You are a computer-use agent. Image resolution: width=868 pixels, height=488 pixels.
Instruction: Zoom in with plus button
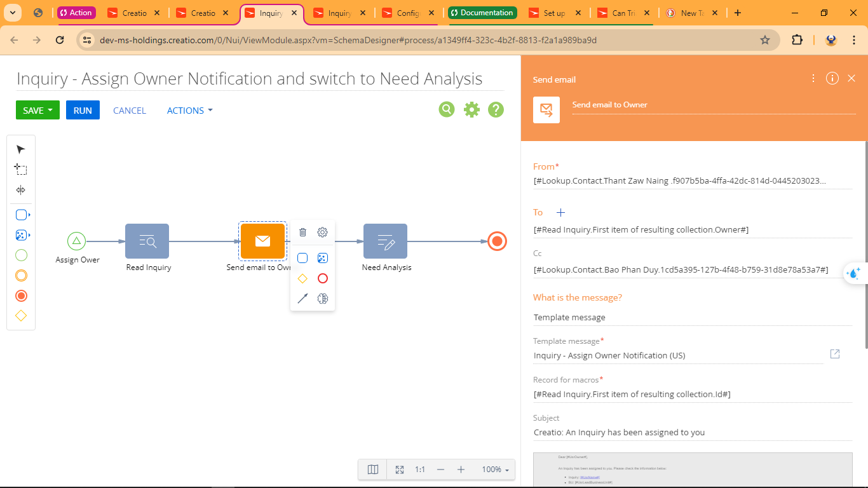461,470
